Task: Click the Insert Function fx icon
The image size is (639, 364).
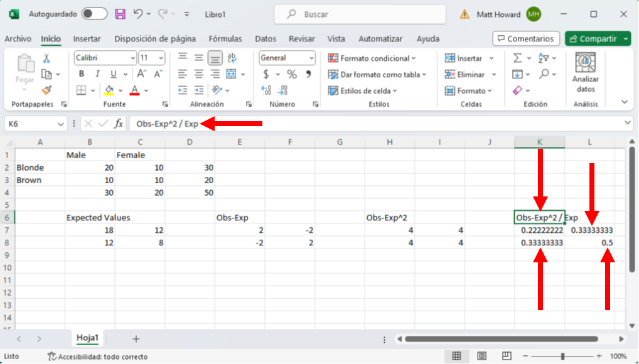Action: 119,124
